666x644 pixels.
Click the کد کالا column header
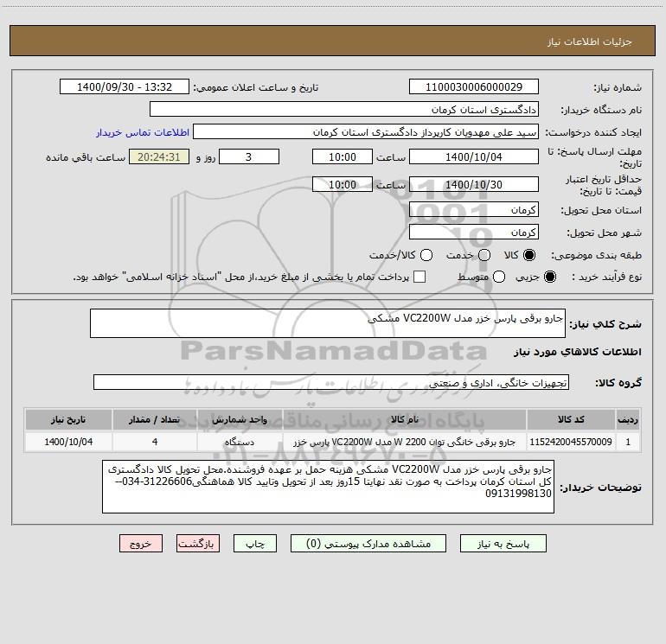pyautogui.click(x=571, y=419)
